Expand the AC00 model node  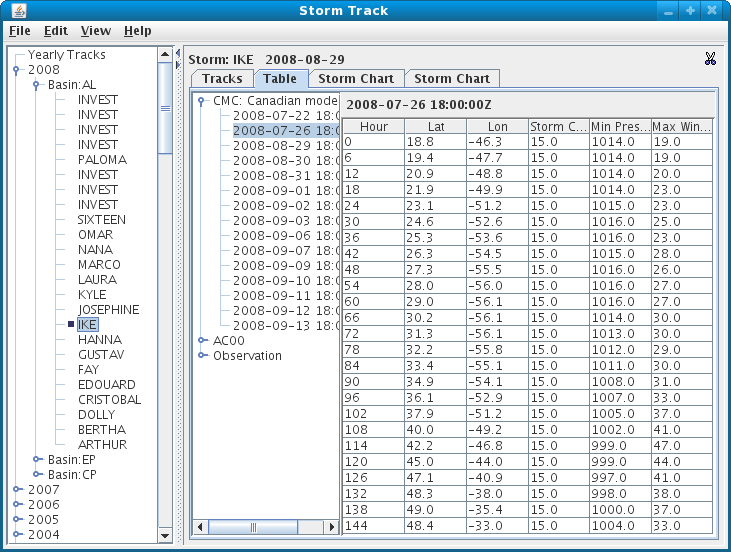pyautogui.click(x=202, y=341)
